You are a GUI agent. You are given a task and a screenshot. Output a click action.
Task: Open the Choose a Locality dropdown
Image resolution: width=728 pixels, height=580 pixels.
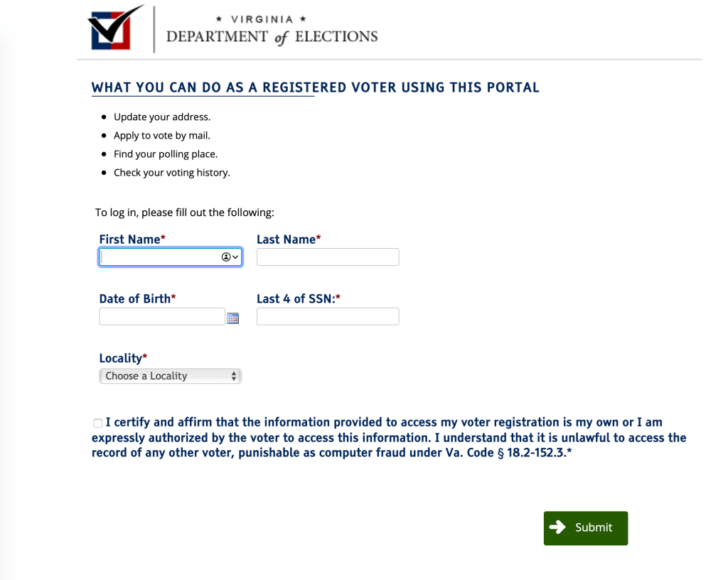(x=171, y=376)
